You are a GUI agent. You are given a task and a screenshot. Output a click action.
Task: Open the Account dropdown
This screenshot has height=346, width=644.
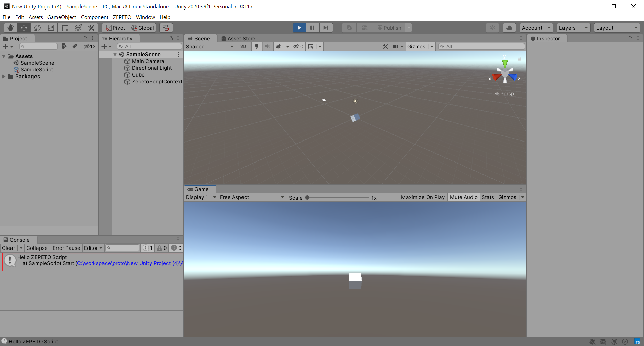point(536,28)
